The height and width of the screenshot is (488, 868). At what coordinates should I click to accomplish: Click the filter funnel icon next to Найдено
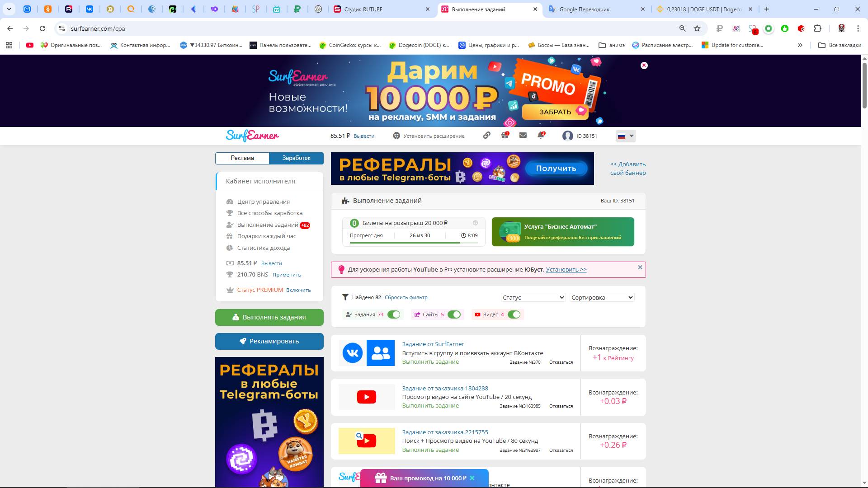pyautogui.click(x=345, y=297)
